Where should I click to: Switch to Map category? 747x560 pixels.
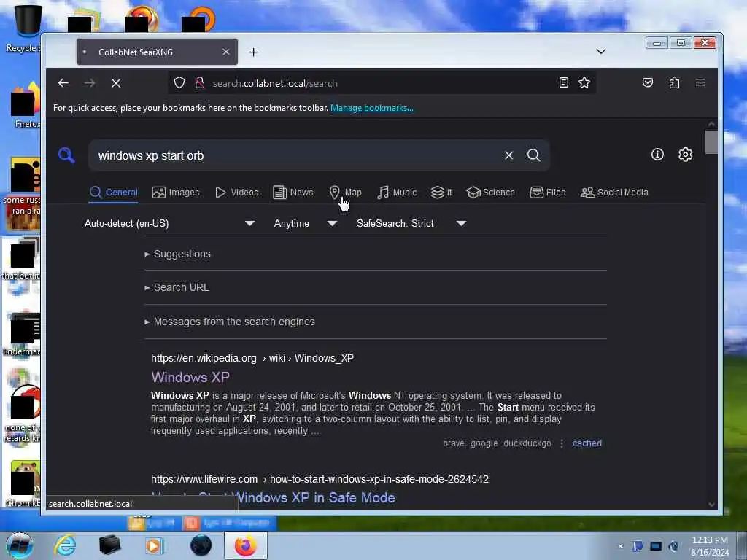[x=345, y=192]
